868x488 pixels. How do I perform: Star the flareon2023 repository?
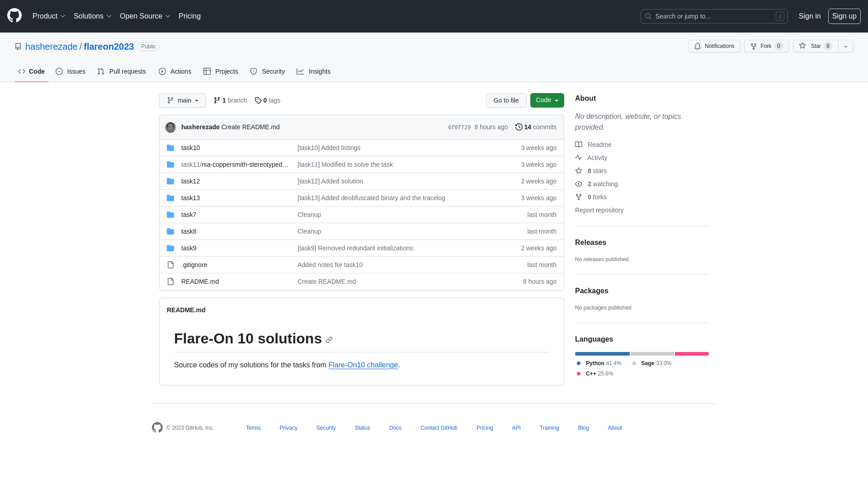click(x=816, y=46)
